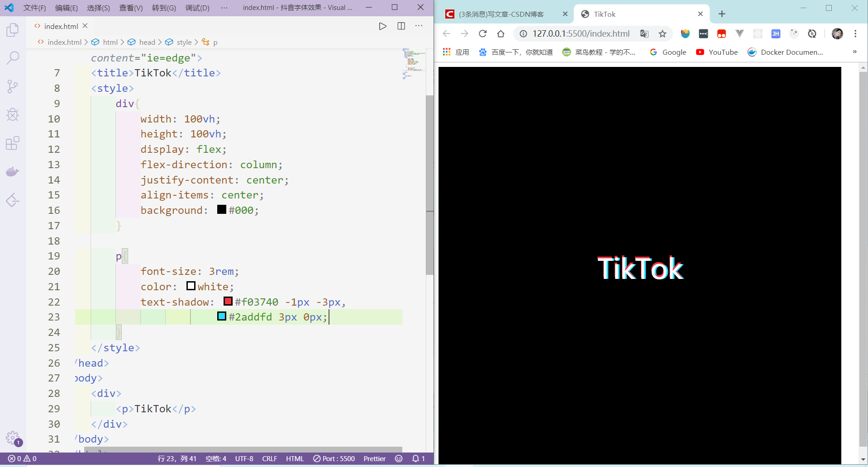Open the YouTube bookmark
The image size is (868, 467).
coord(717,52)
